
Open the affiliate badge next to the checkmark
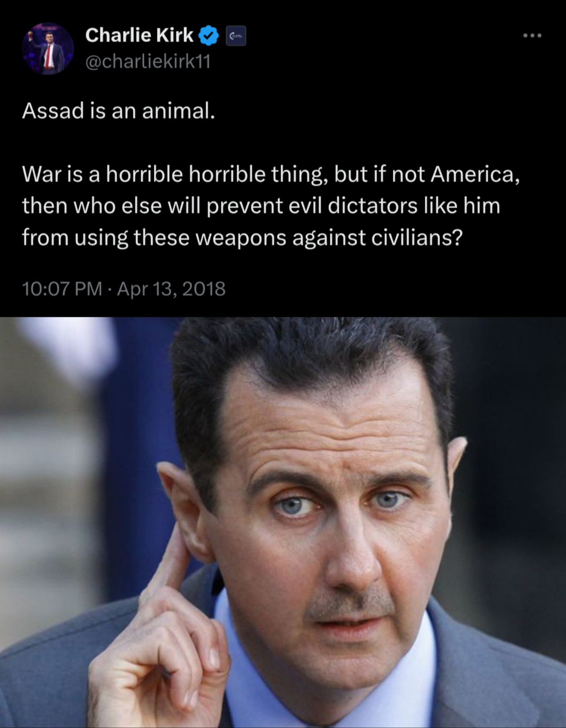point(236,36)
